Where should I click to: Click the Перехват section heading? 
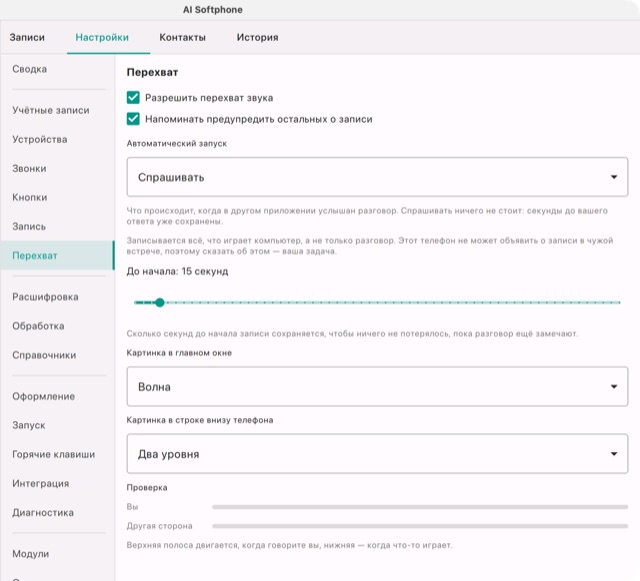point(152,72)
